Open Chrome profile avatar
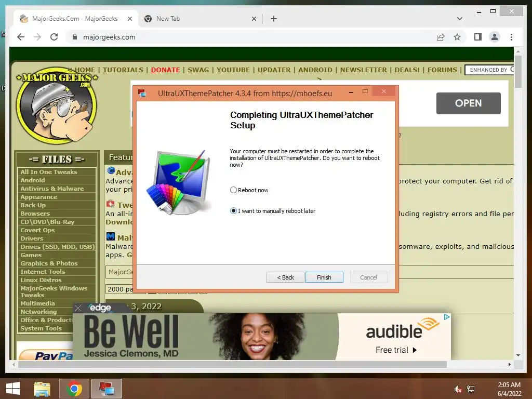The image size is (532, 399). (495, 37)
